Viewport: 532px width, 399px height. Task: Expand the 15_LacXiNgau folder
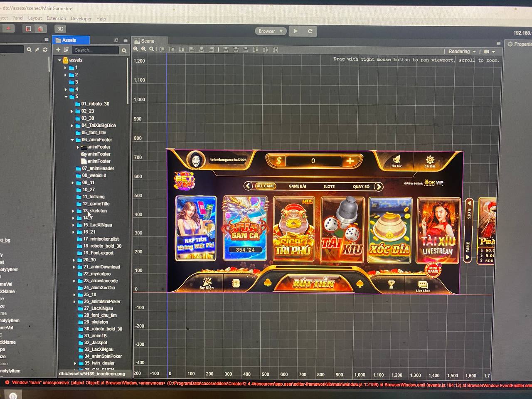[x=73, y=225]
